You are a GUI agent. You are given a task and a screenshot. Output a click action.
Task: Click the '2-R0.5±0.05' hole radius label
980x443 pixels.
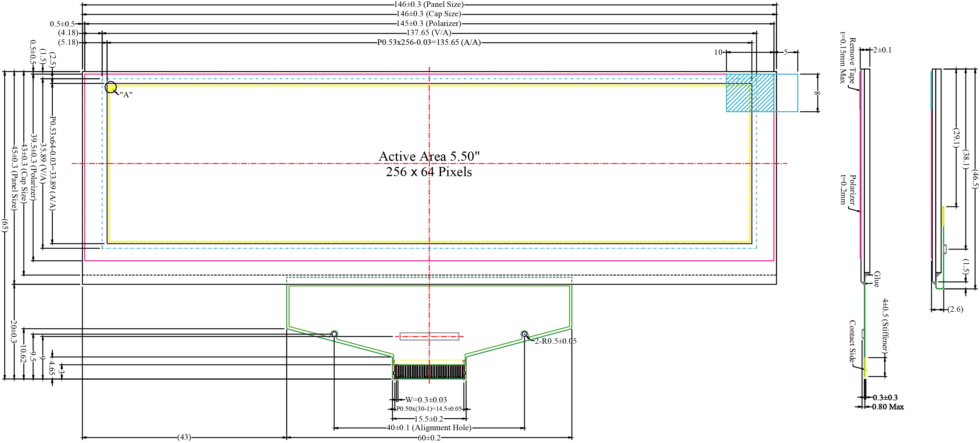point(556,341)
